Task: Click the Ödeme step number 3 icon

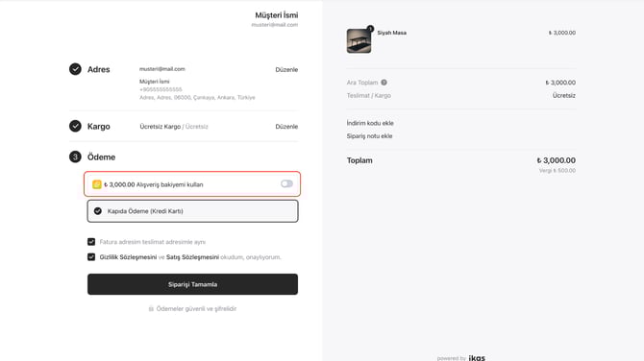Action: (75, 156)
